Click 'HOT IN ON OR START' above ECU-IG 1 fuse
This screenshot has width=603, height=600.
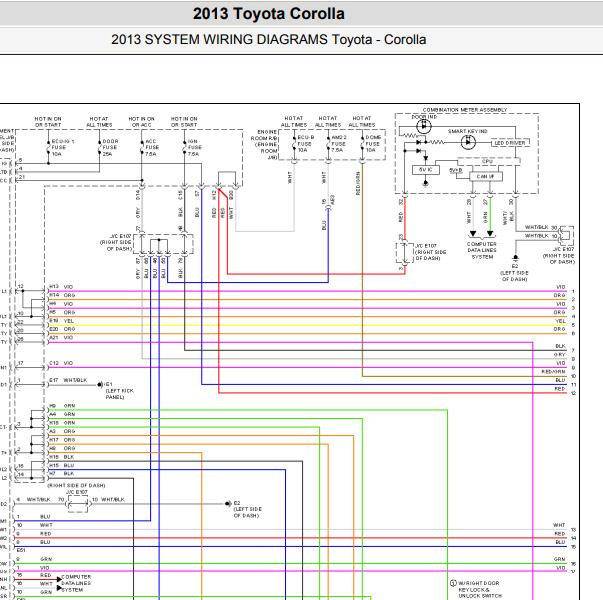click(48, 122)
